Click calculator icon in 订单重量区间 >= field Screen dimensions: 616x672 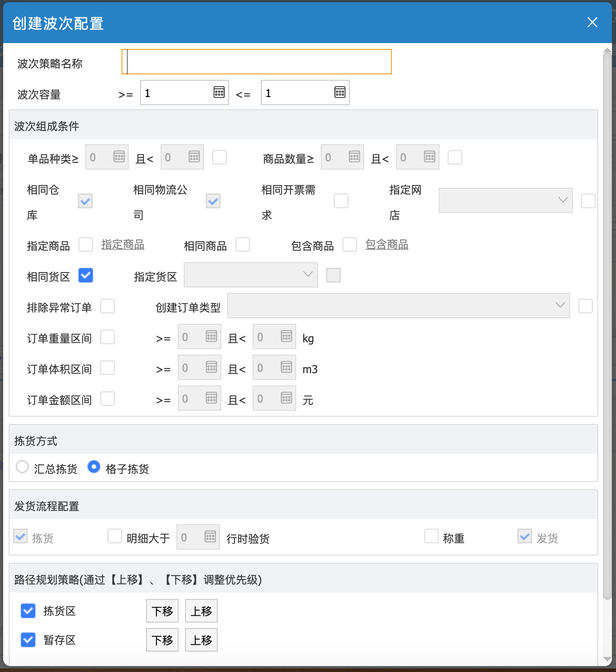211,336
